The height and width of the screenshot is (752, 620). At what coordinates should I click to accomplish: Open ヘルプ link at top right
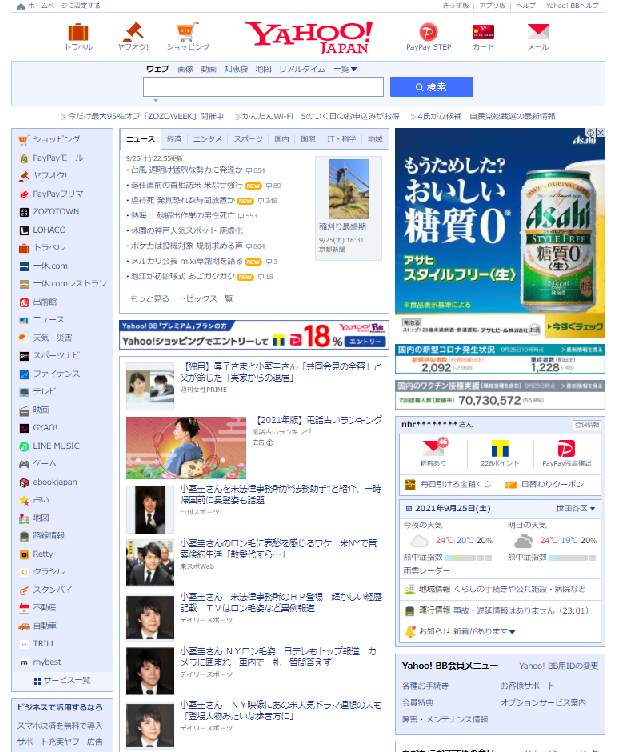click(x=526, y=5)
